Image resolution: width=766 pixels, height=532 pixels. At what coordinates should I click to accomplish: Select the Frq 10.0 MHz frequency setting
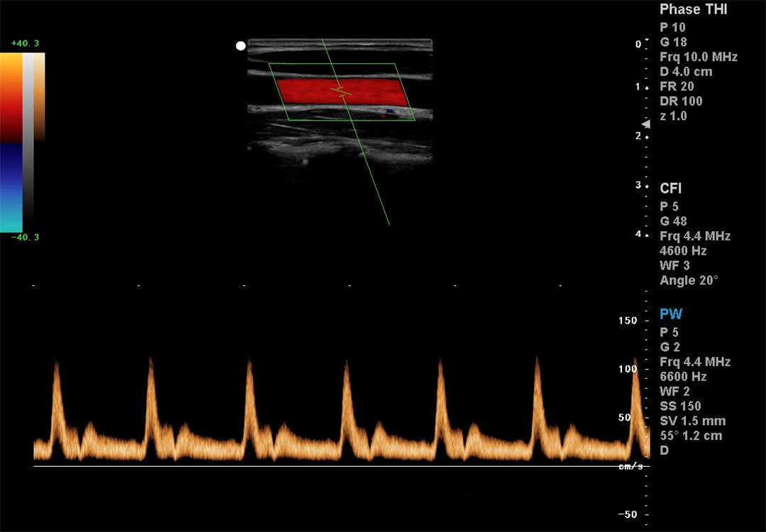pyautogui.click(x=698, y=57)
